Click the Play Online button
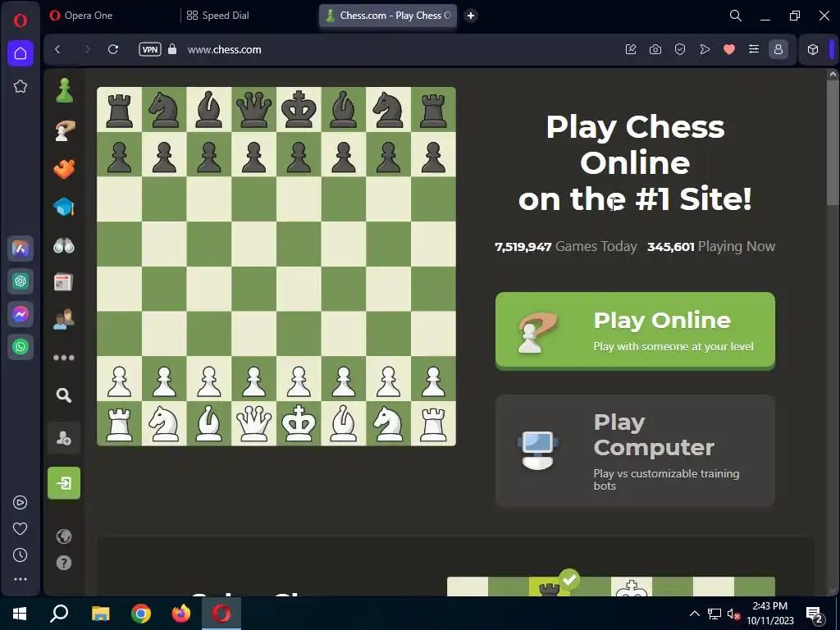 tap(635, 331)
